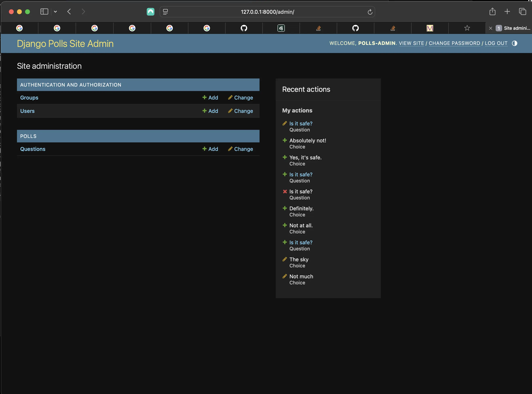Click the Django Polls Site Admin title
Viewport: 532px width, 394px height.
[x=65, y=44]
